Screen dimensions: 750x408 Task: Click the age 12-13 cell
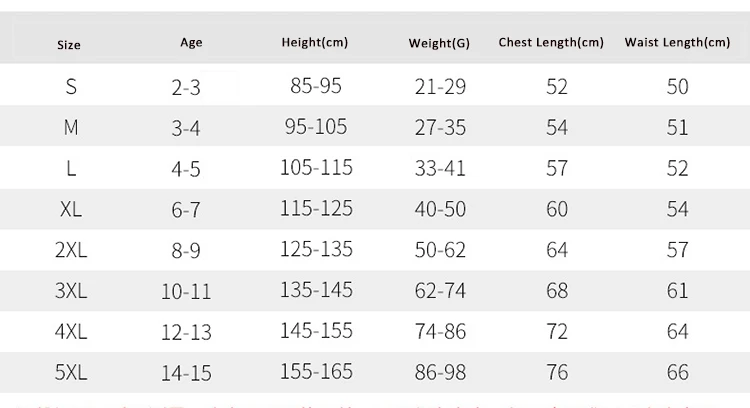pyautogui.click(x=186, y=333)
